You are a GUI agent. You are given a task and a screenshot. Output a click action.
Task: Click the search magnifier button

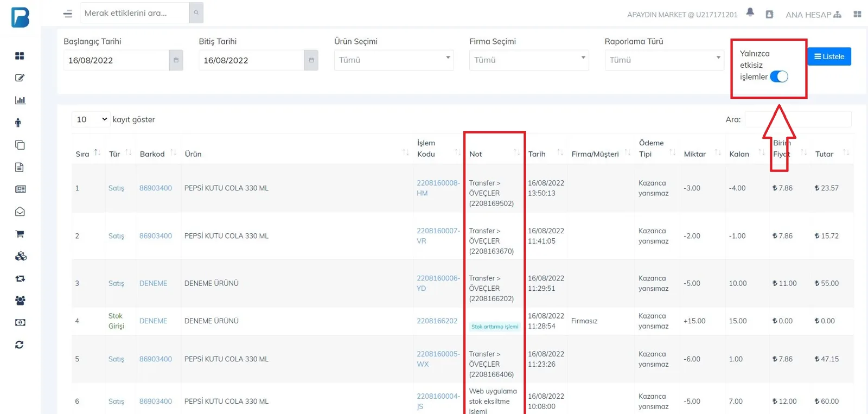coord(196,12)
